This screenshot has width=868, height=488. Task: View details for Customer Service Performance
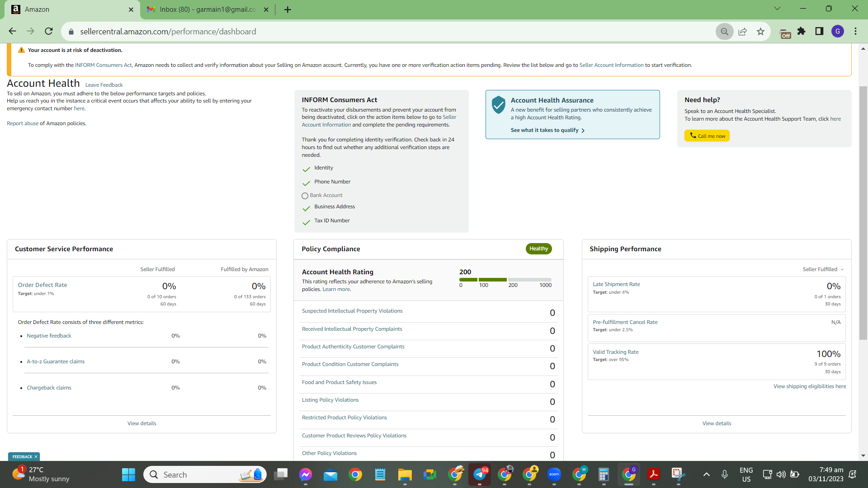point(142,423)
